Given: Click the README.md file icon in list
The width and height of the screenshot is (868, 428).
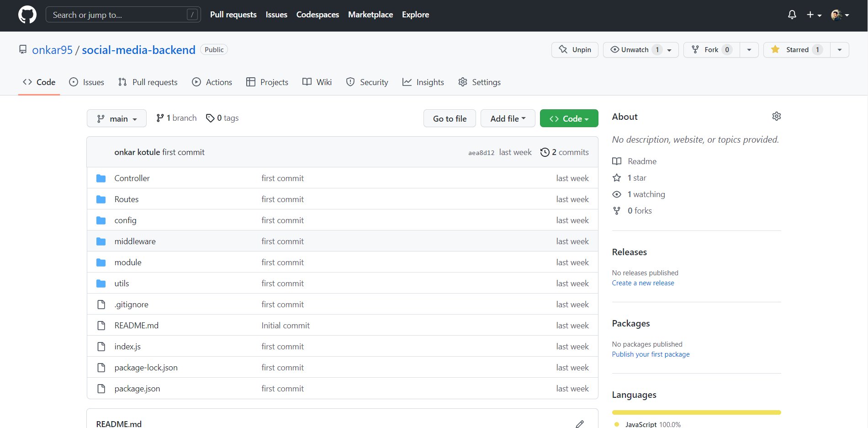Looking at the screenshot, I should pyautogui.click(x=101, y=326).
